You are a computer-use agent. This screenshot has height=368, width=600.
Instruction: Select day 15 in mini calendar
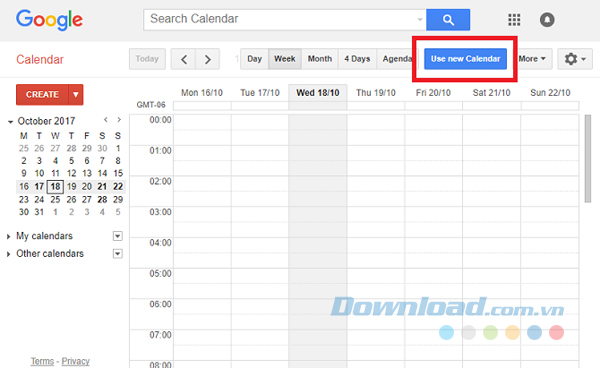(x=118, y=173)
